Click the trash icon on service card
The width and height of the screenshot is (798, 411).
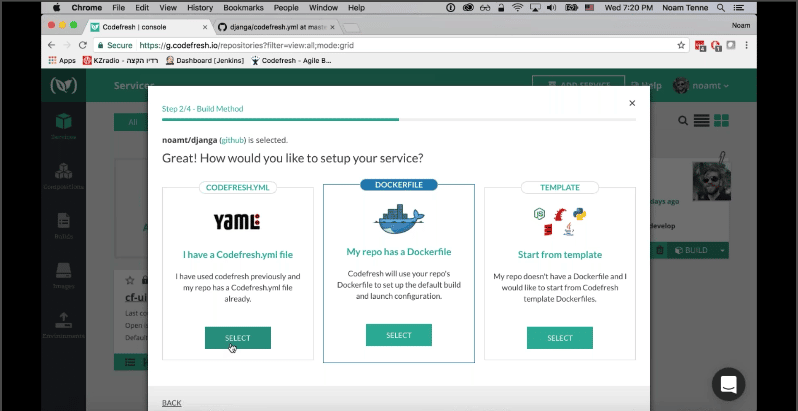660,250
